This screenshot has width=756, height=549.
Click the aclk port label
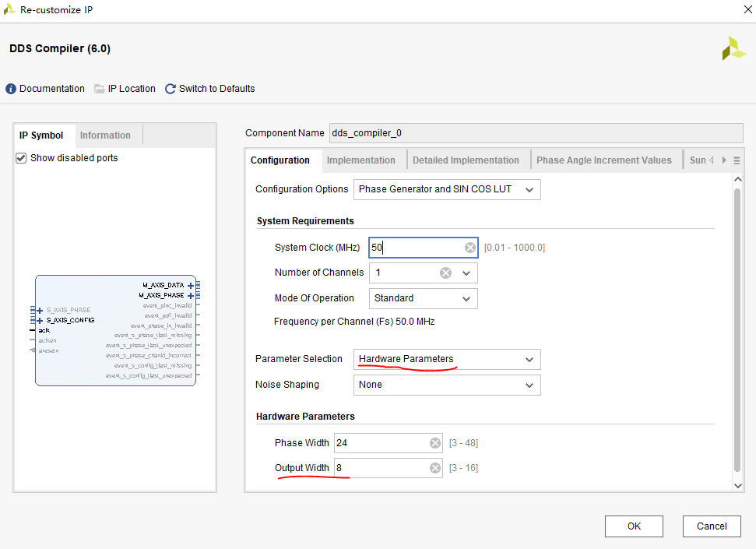(x=44, y=330)
